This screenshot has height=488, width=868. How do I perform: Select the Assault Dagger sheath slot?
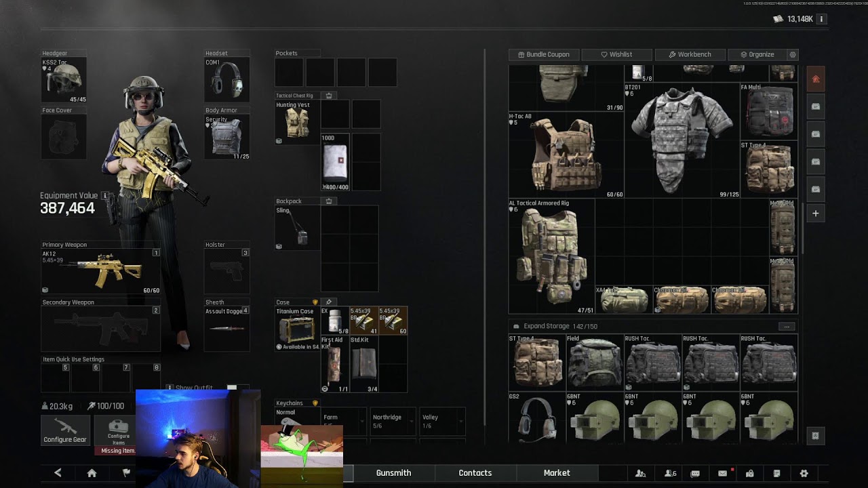click(227, 329)
